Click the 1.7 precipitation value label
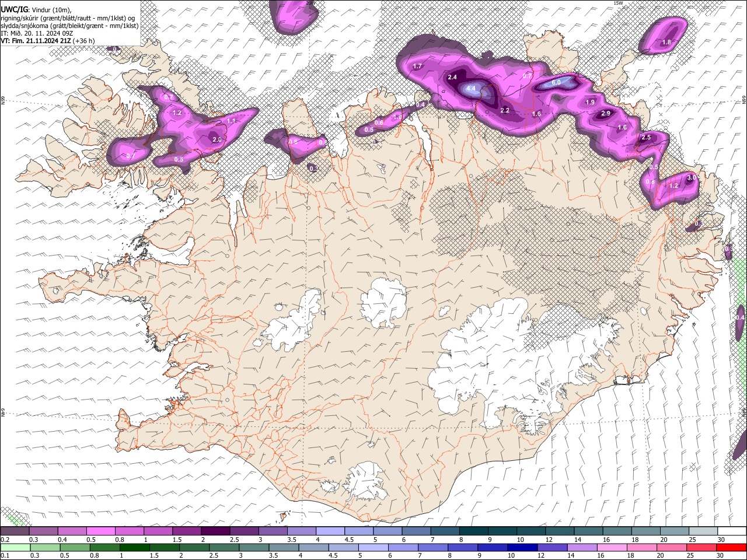Screen dimensions: 747x560 pos(417,66)
